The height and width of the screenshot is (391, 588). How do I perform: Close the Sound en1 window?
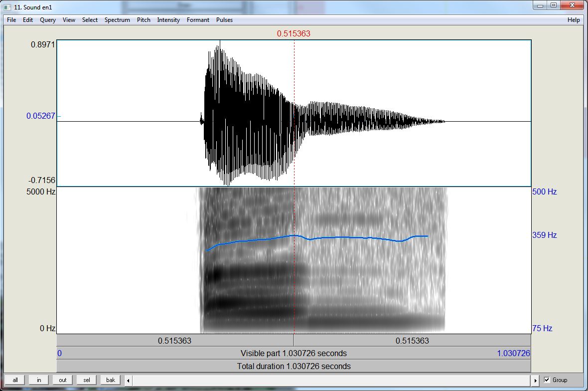(x=572, y=5)
